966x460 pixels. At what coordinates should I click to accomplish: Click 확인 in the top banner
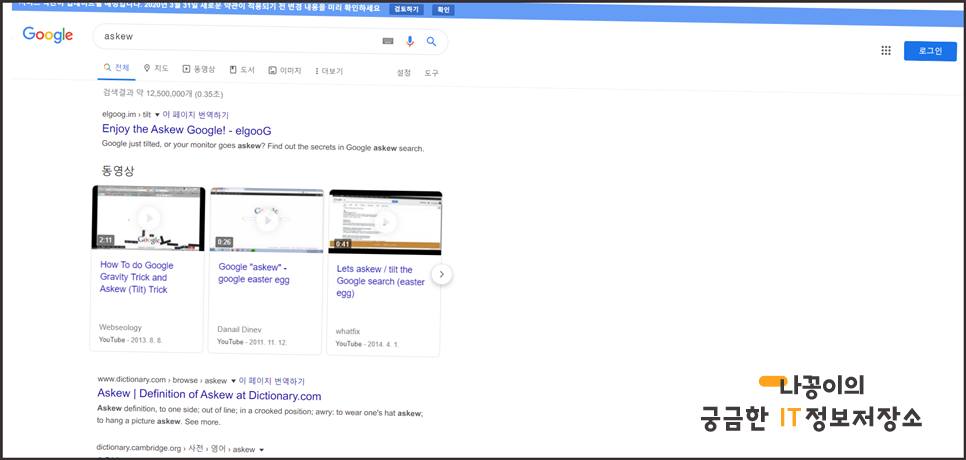coord(443,10)
